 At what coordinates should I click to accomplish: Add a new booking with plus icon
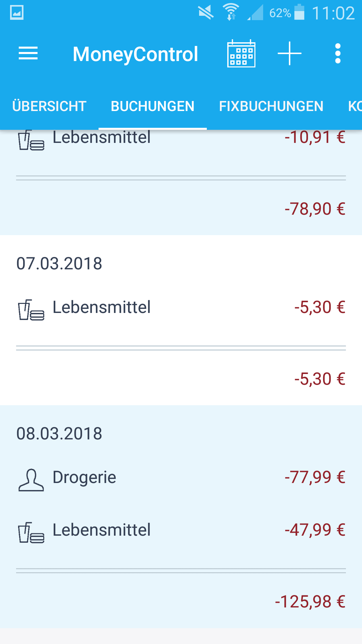(290, 54)
